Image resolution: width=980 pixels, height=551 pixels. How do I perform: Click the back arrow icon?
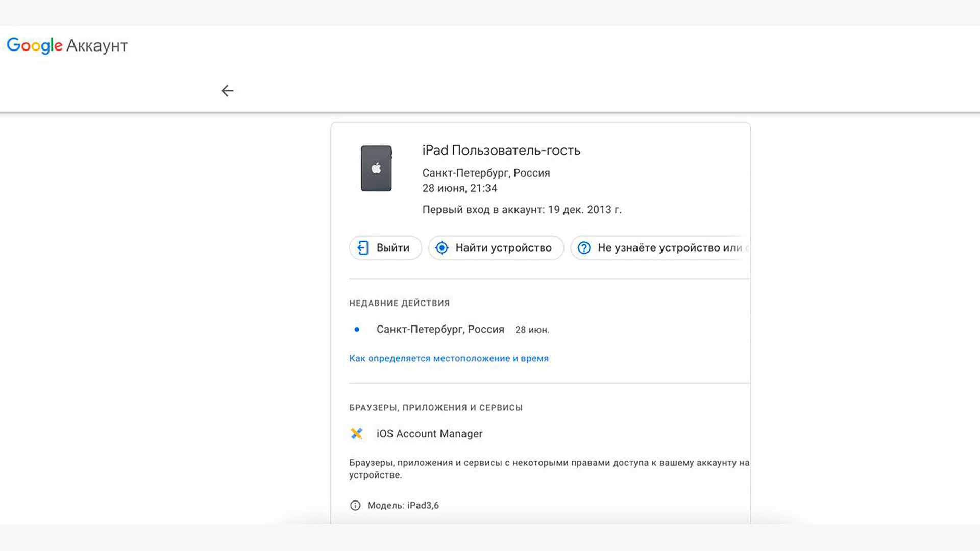coord(227,91)
